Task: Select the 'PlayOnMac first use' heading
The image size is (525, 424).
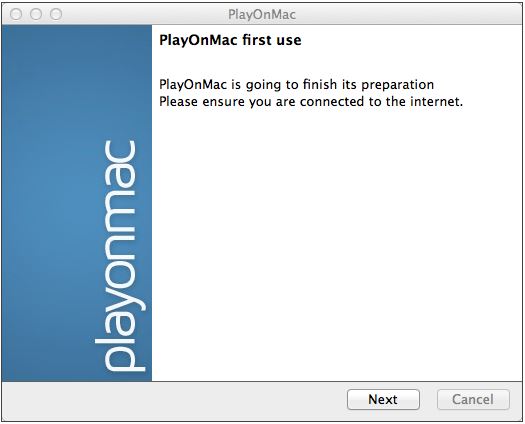Action: 230,40
